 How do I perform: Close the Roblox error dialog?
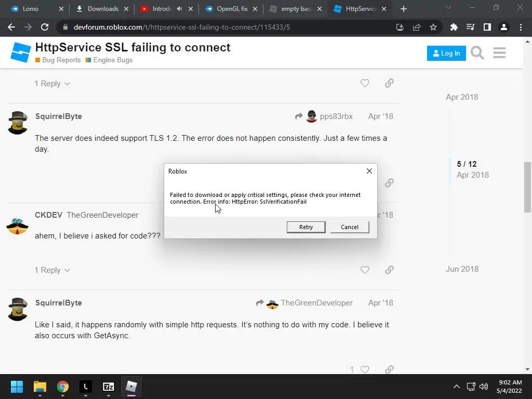click(x=369, y=171)
